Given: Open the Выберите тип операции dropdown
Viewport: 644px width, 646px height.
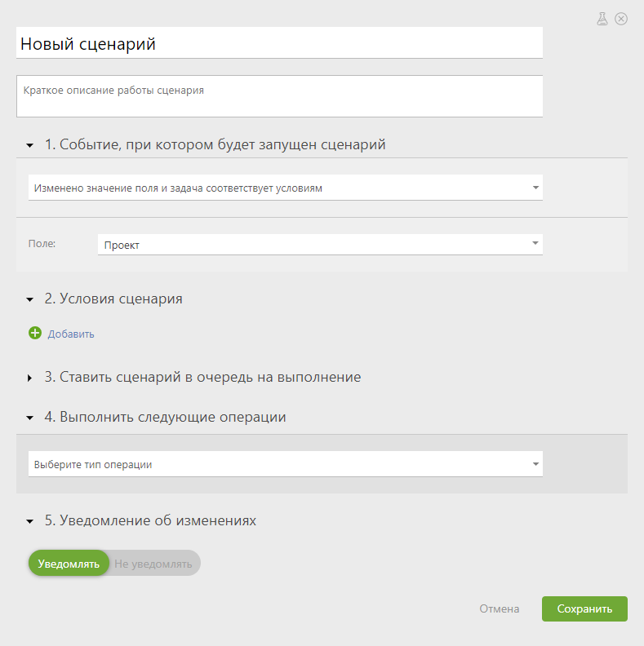Looking at the screenshot, I should pos(286,464).
